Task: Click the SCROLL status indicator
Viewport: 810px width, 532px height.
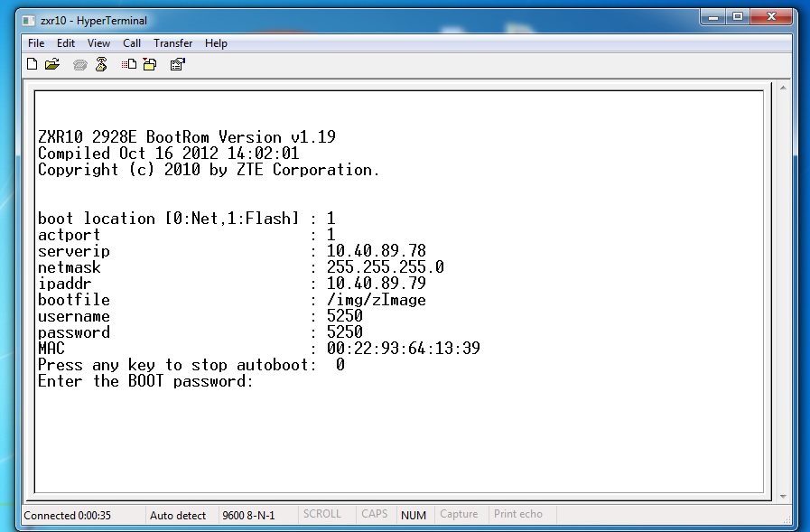Action: point(321,514)
